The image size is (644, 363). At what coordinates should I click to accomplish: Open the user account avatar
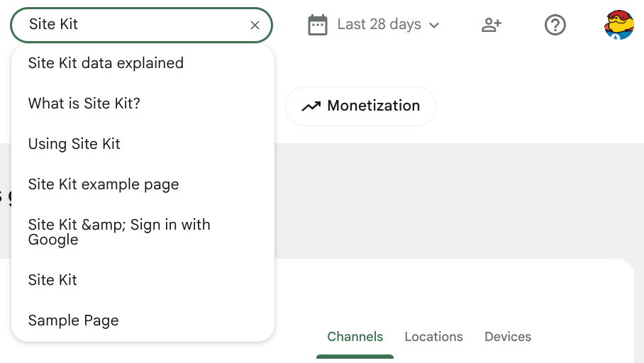(618, 25)
